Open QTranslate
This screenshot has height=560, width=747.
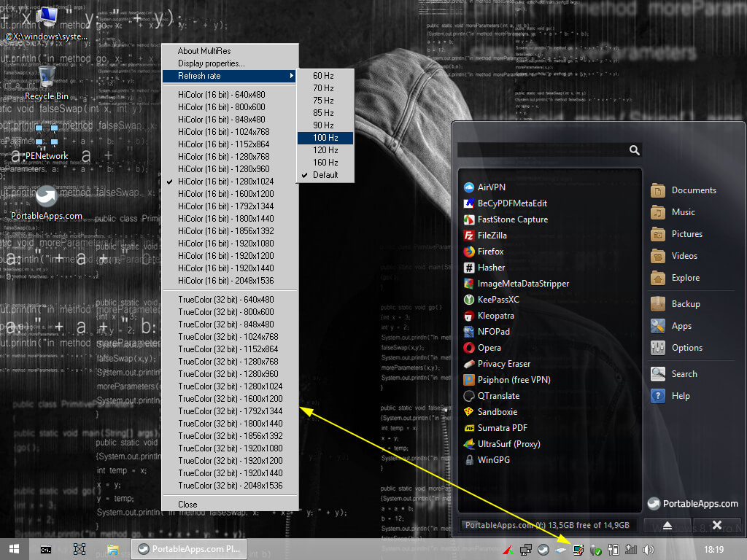(491, 396)
